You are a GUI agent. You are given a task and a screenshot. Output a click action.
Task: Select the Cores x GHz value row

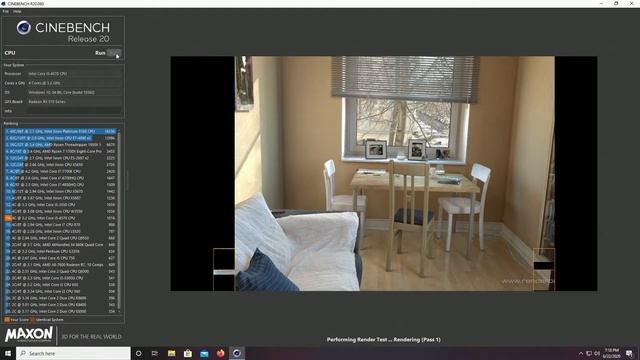pos(74,83)
